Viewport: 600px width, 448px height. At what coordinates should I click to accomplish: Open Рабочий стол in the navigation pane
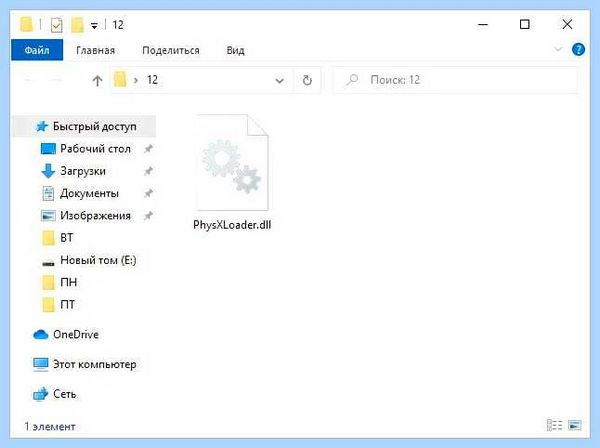95,148
